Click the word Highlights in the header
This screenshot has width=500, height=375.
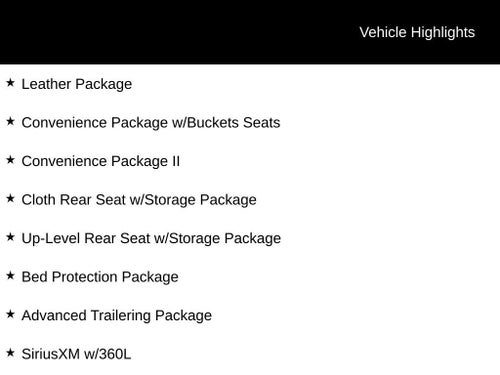coord(443,33)
